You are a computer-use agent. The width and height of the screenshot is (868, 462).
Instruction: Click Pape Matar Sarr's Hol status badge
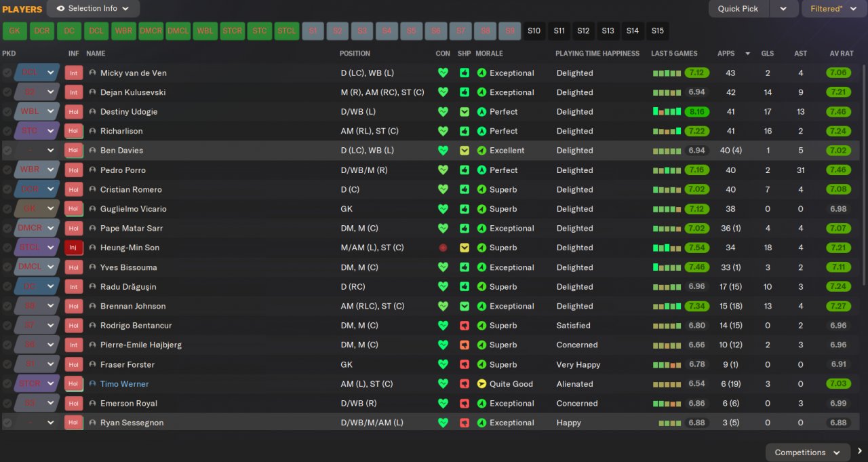pyautogui.click(x=73, y=228)
